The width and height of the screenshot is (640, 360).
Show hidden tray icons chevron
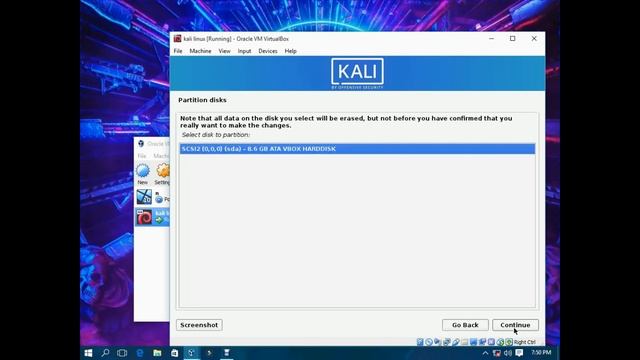coord(485,353)
